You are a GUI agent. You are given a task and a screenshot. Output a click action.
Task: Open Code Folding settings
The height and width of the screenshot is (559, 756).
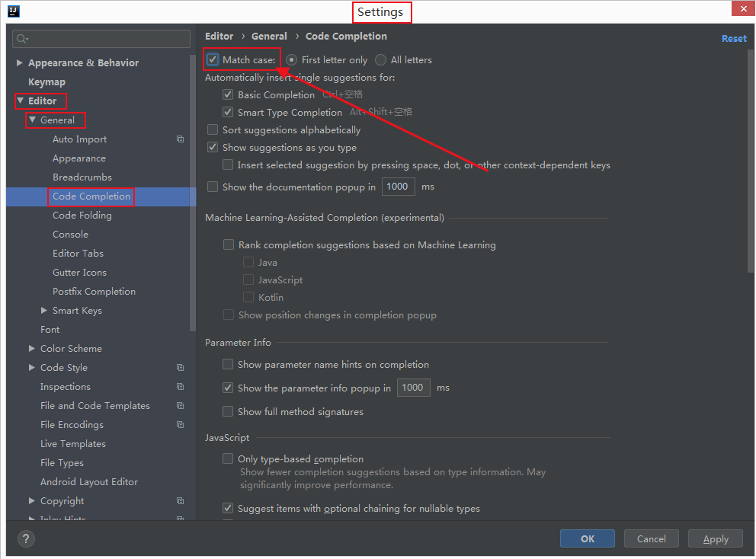click(x=82, y=216)
